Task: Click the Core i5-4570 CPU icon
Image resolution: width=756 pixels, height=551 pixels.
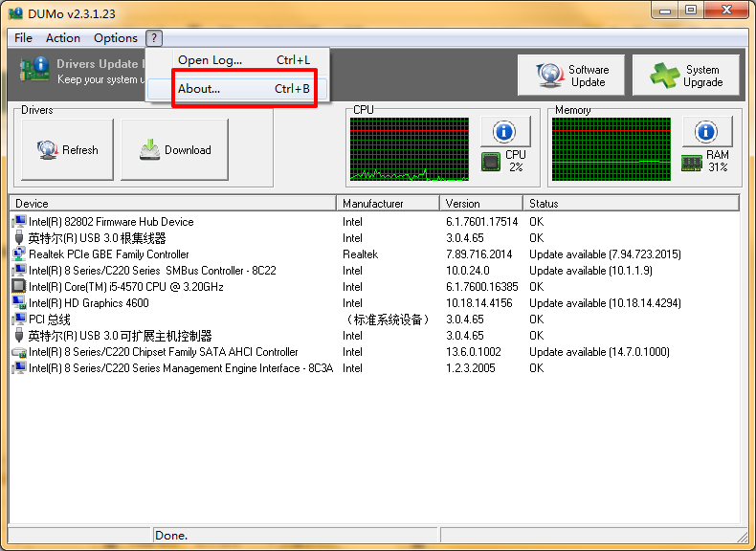Action: tap(19, 286)
